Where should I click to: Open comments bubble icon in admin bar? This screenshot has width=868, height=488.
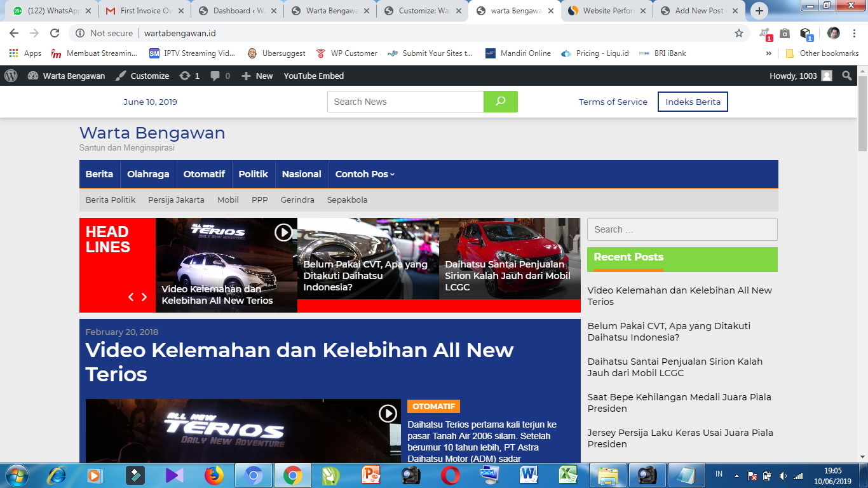[220, 76]
